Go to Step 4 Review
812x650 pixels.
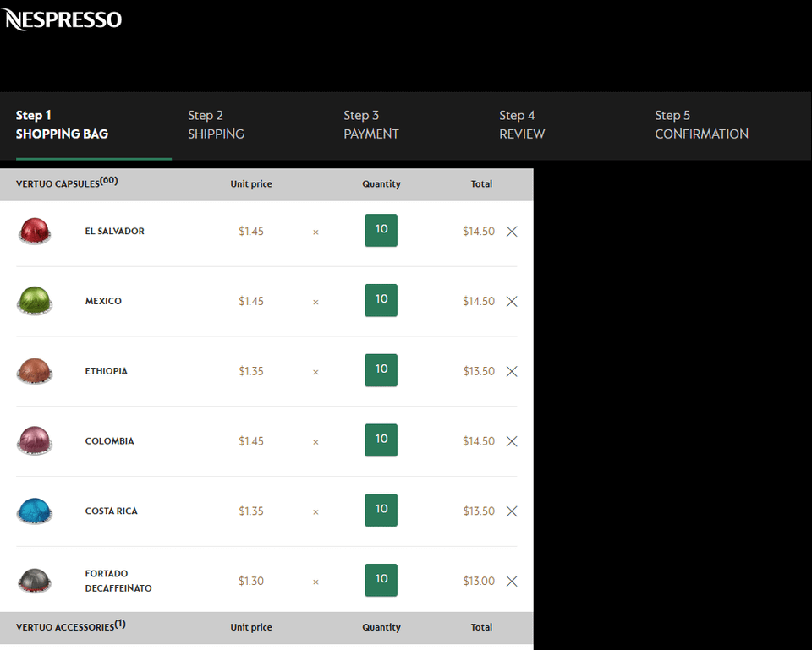pyautogui.click(x=522, y=125)
